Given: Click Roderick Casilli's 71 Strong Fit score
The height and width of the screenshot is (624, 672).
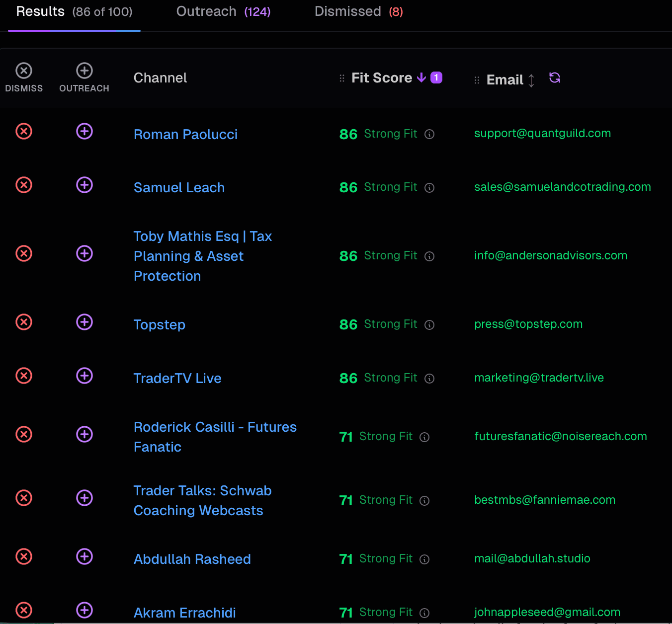Looking at the screenshot, I should 376,437.
